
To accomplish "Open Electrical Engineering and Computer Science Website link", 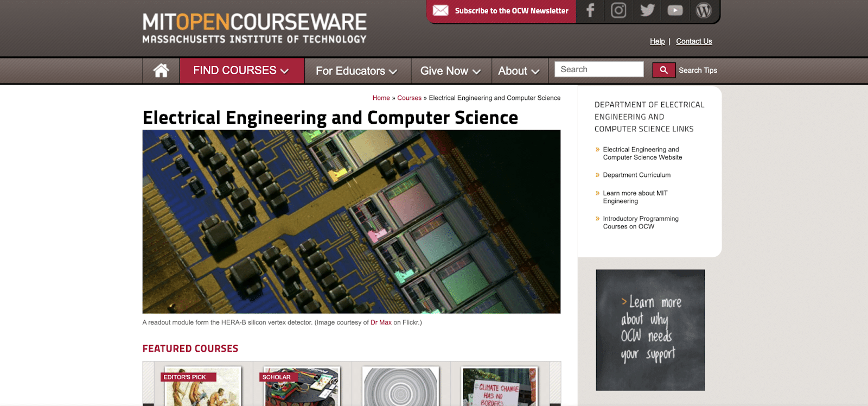I will (642, 154).
